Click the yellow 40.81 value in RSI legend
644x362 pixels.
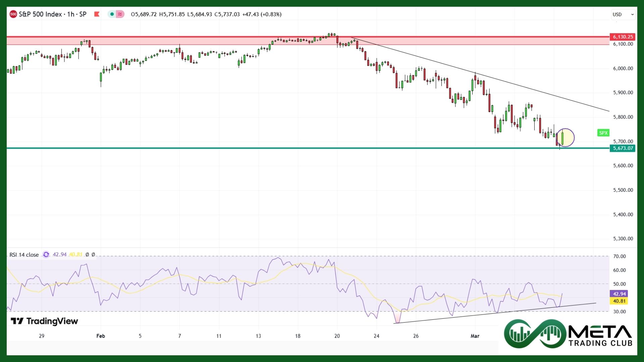pyautogui.click(x=75, y=254)
